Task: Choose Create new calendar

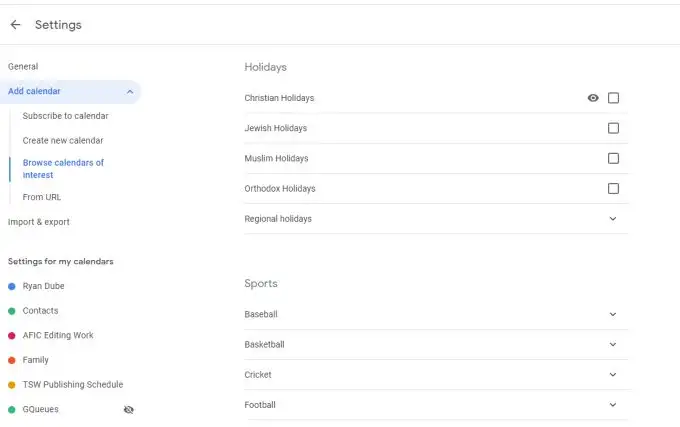Action: pyautogui.click(x=63, y=140)
